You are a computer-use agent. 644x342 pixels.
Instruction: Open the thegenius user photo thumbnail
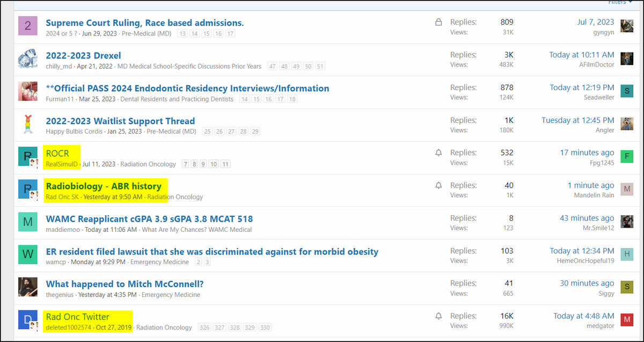coord(28,287)
